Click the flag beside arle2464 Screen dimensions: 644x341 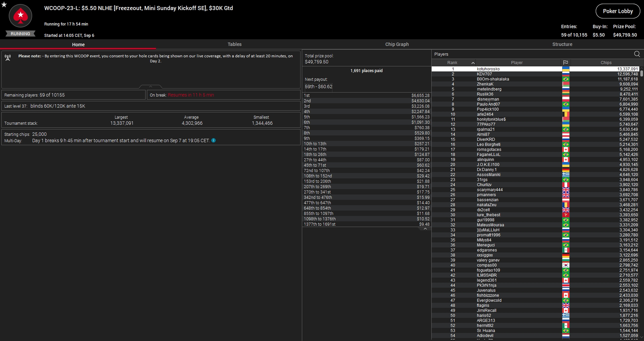pyautogui.click(x=566, y=114)
